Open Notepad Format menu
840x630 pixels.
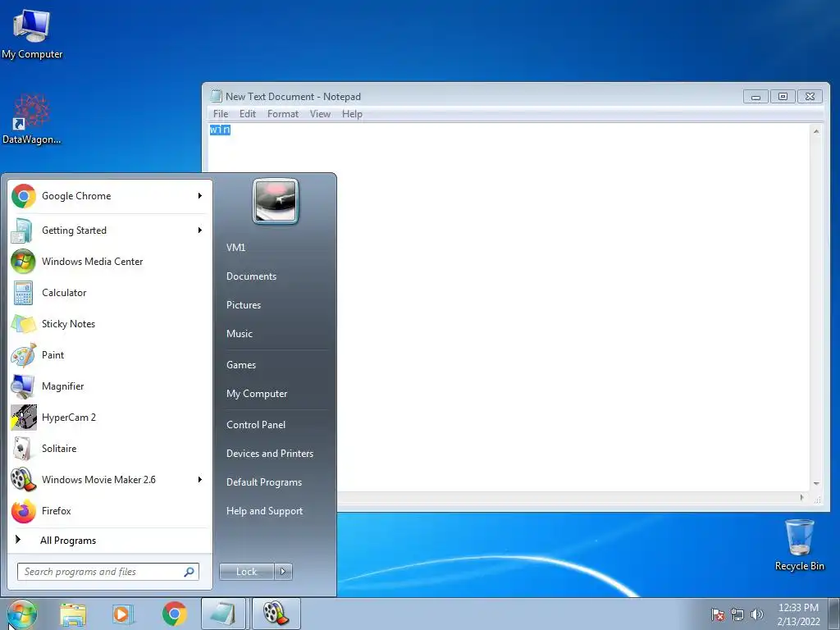(x=283, y=113)
